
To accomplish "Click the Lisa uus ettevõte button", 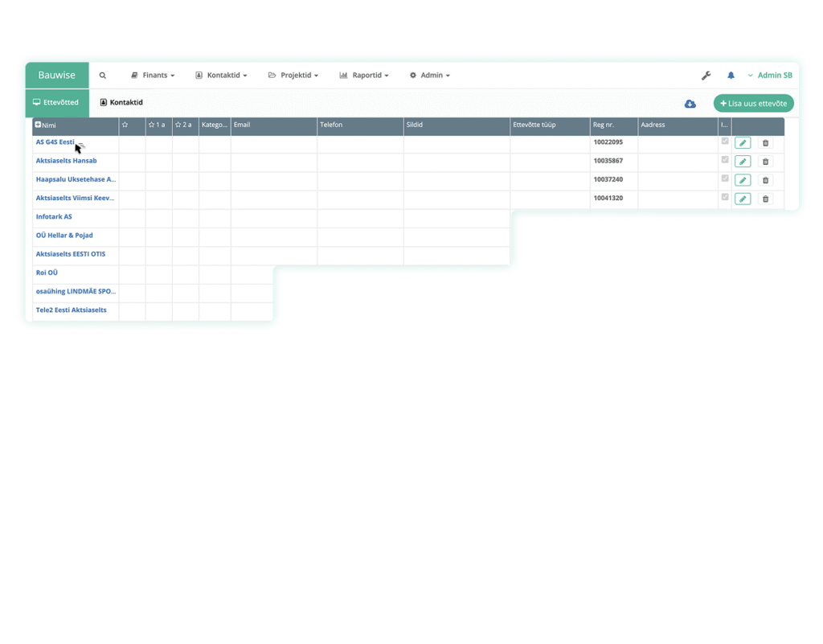I will click(753, 103).
